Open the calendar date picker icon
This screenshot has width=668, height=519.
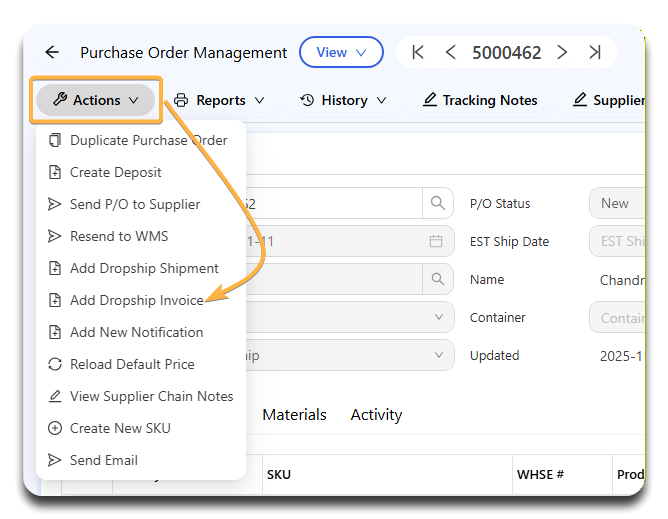436,241
